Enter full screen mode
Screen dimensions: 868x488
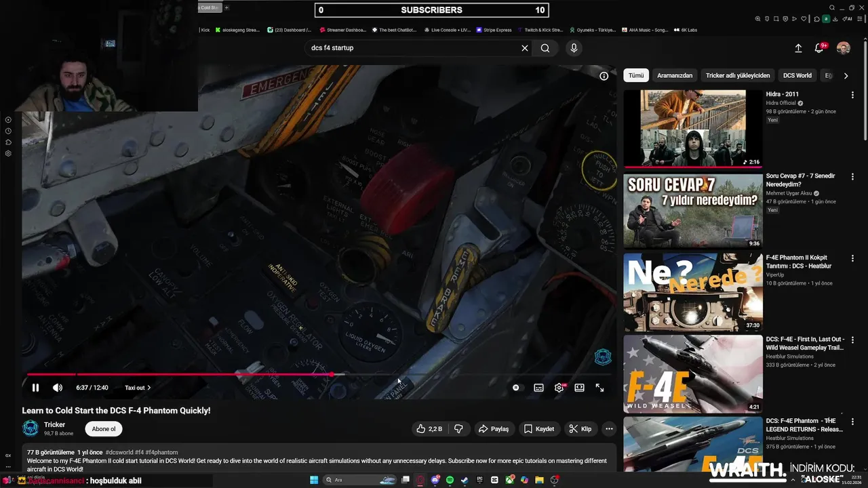tap(599, 388)
